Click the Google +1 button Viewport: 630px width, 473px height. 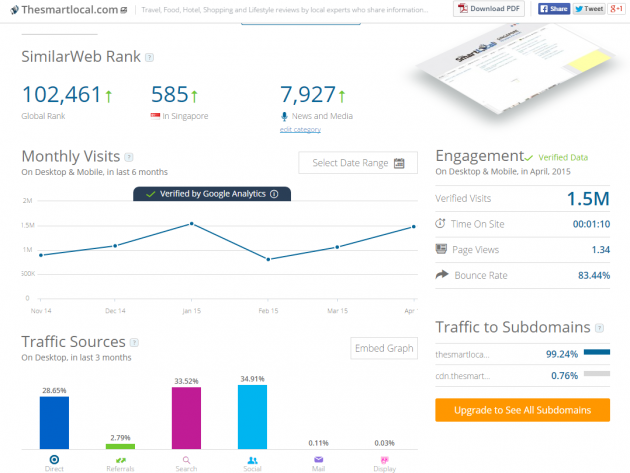pyautogui.click(x=617, y=9)
